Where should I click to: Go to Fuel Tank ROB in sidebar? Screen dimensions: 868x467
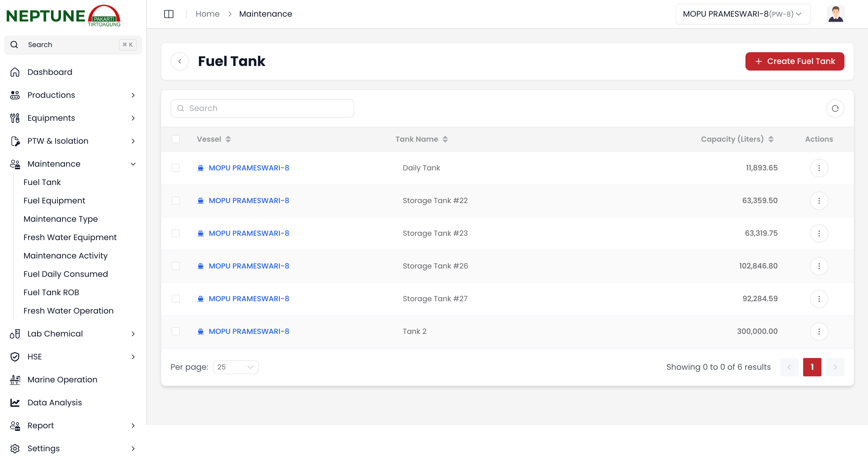(51, 292)
